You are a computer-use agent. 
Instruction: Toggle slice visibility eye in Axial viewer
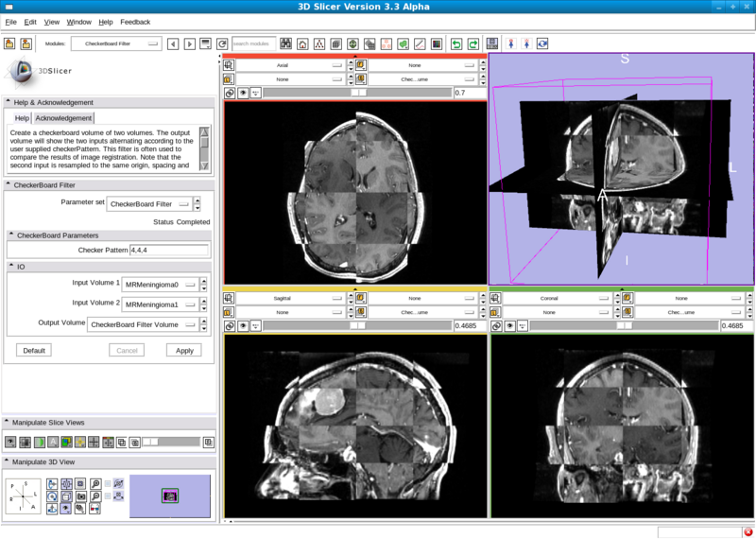click(243, 94)
